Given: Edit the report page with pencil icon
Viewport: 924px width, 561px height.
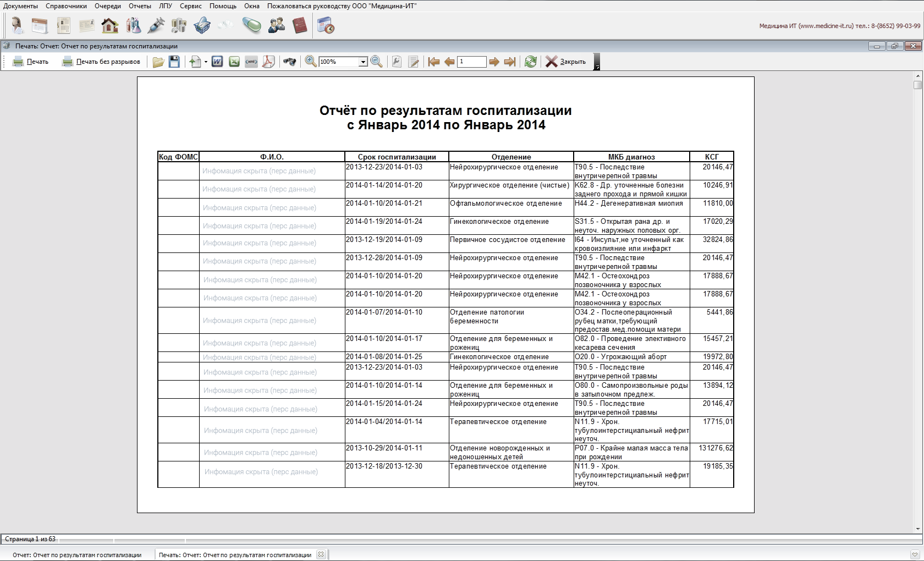Looking at the screenshot, I should pyautogui.click(x=414, y=62).
